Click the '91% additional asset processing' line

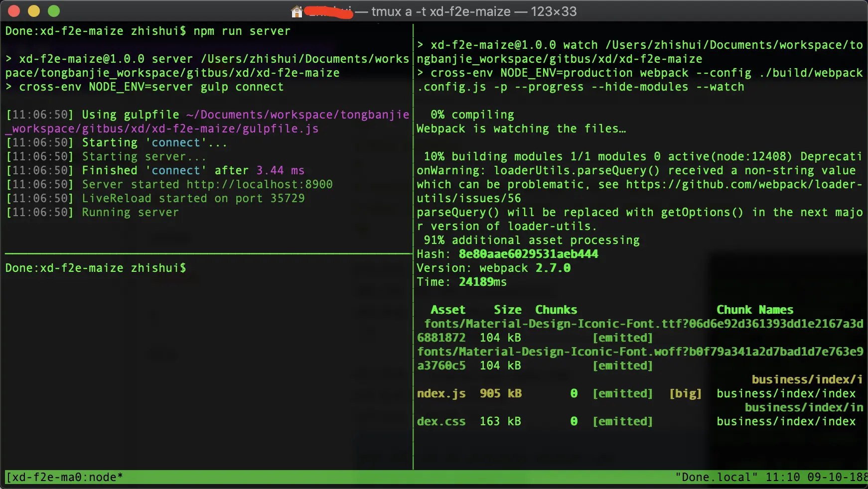pyautogui.click(x=532, y=241)
